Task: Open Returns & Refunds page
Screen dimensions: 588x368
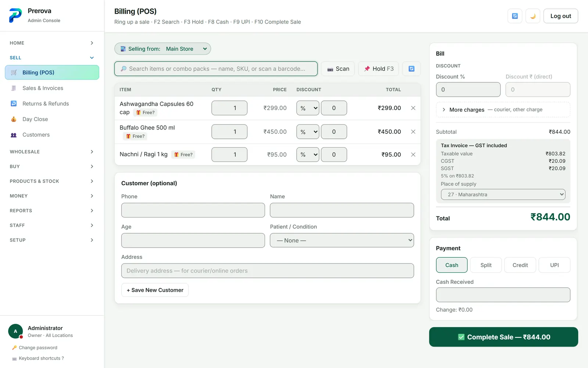Action: tap(52, 104)
